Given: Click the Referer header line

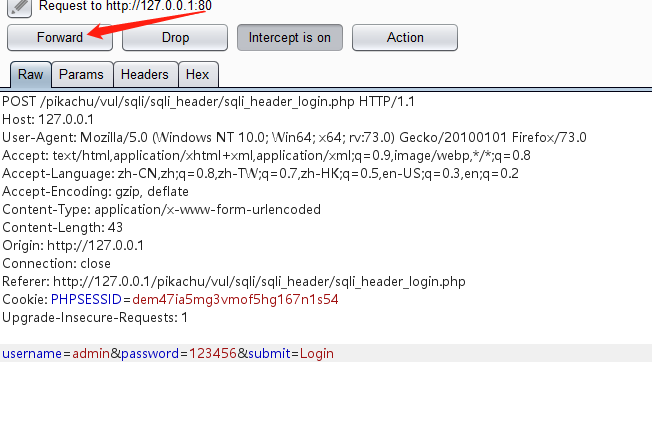Looking at the screenshot, I should point(234,282).
